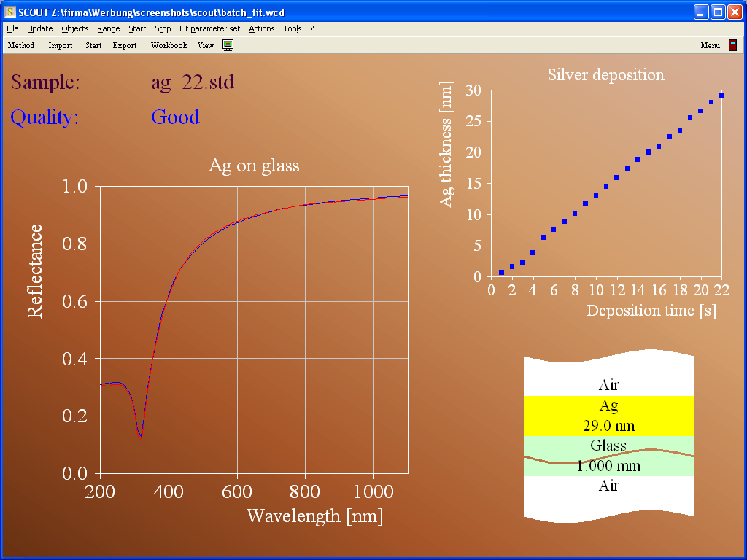Maximize the SCOUT window
Screen dimensions: 747x560
pyautogui.click(x=717, y=12)
